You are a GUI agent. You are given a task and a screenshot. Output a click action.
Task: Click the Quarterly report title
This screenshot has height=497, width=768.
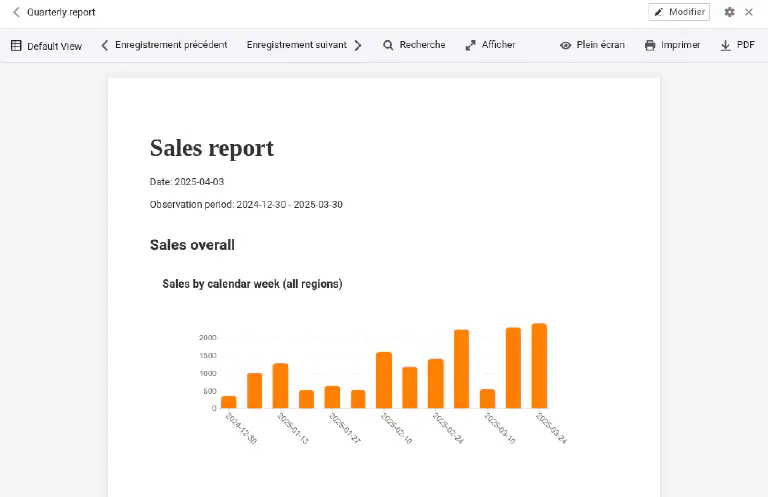coord(61,12)
